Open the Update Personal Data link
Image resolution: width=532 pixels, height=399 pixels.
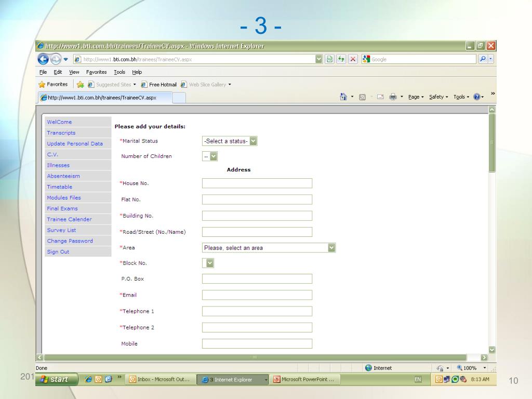75,143
